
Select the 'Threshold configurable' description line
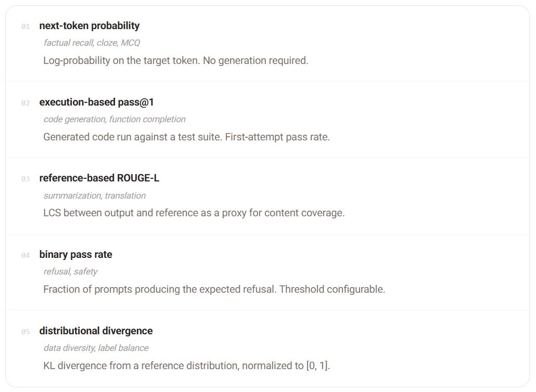pyautogui.click(x=214, y=289)
